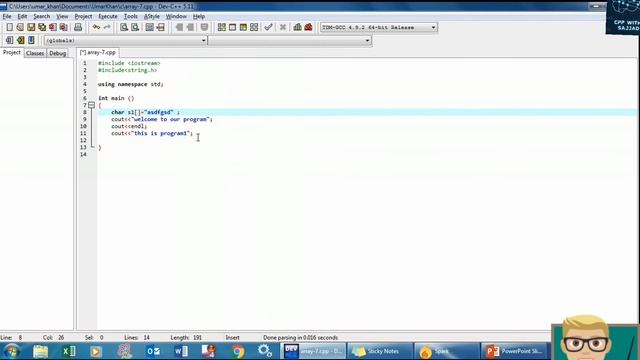Click the Print toolbar icon
Viewport: 640px width, 360px height.
point(78,27)
